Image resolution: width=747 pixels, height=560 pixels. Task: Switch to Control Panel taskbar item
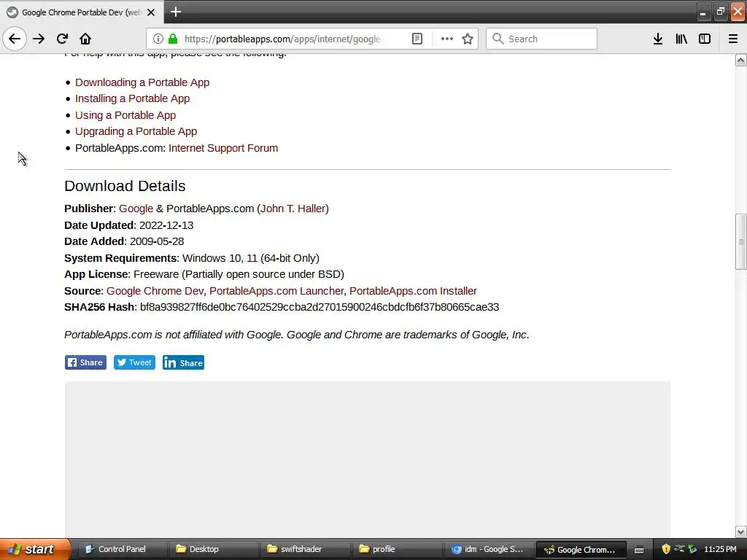(x=121, y=549)
